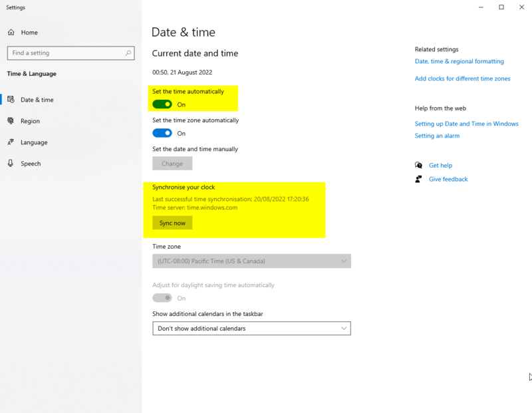
Task: Click the Get help lifebuoy icon
Action: (418, 165)
